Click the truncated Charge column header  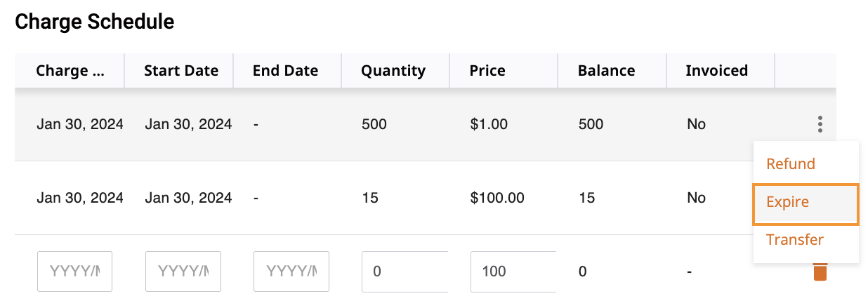click(70, 71)
